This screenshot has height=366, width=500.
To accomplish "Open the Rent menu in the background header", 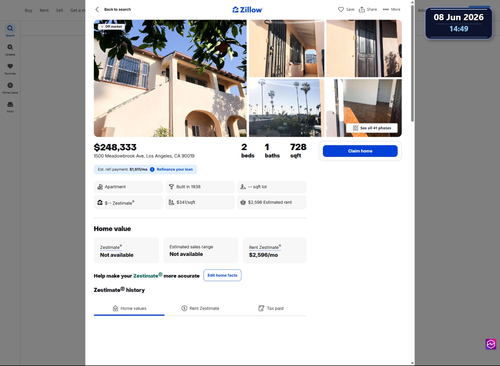I will pyautogui.click(x=44, y=10).
